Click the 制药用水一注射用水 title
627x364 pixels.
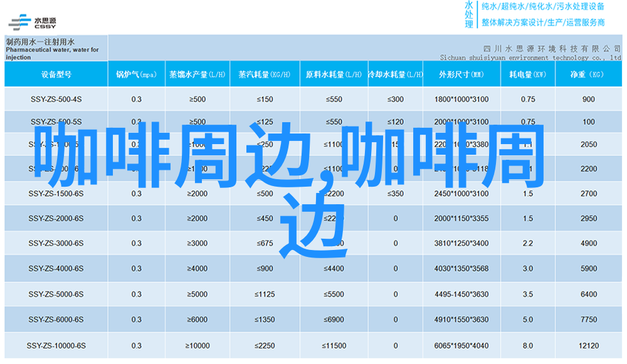coord(40,41)
